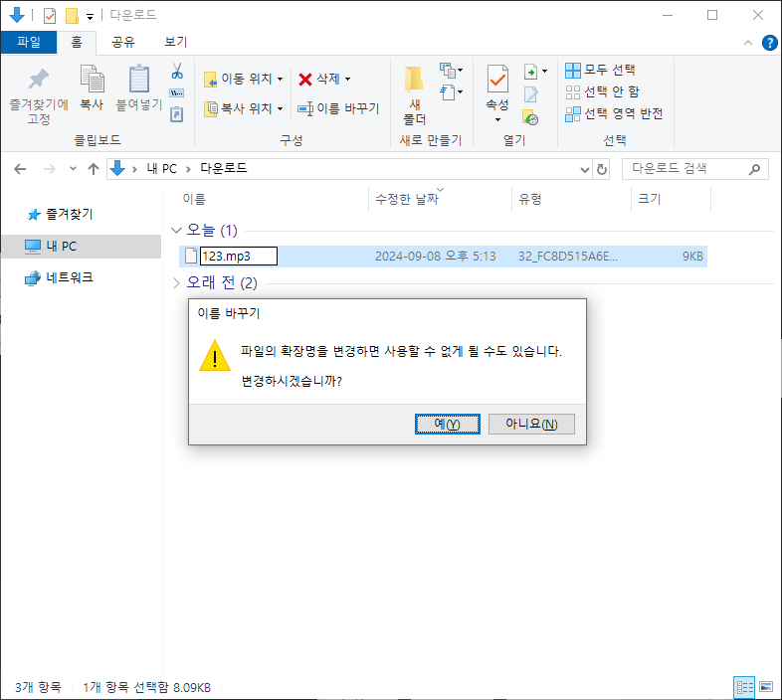Image resolution: width=782 pixels, height=700 pixels.
Task: Click the scissors Cut icon
Action: tap(177, 71)
